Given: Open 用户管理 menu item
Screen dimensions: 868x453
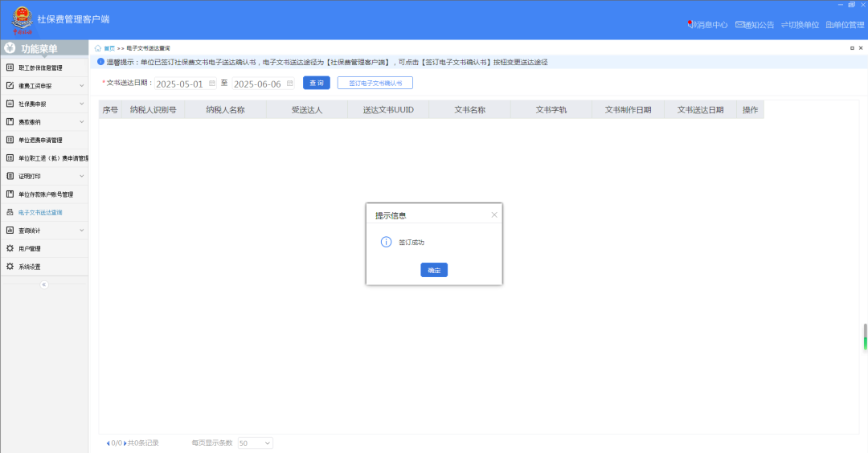Looking at the screenshot, I should (30, 248).
